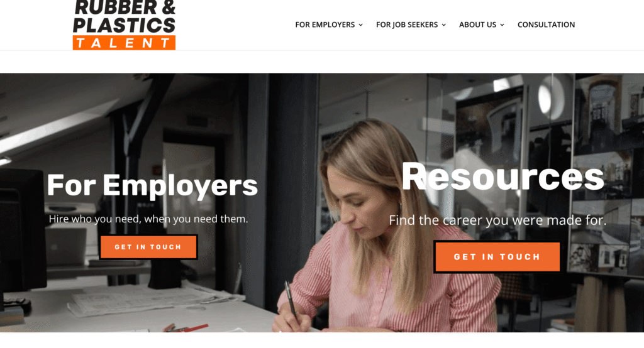This screenshot has height=348, width=644.
Task: Click Get In Touch under For Employers
Action: point(148,247)
